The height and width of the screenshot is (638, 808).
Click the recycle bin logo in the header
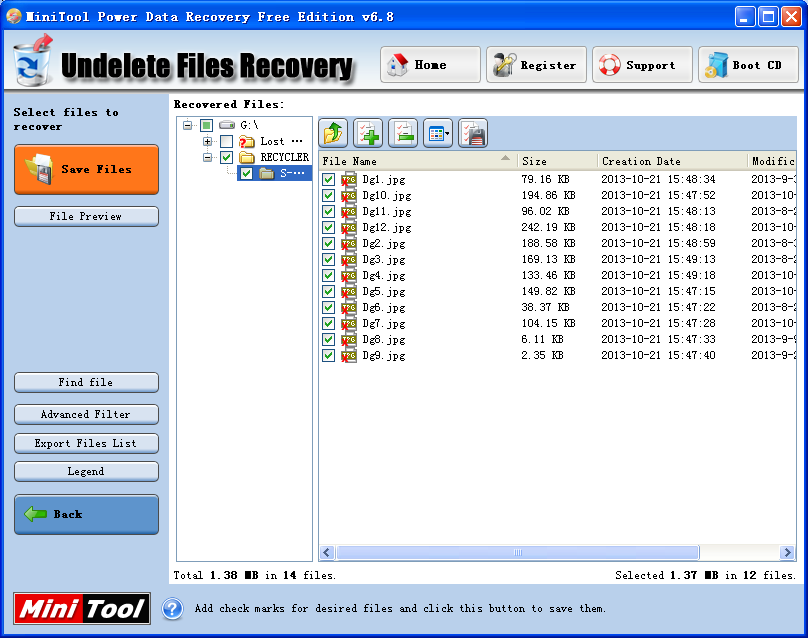click(32, 61)
